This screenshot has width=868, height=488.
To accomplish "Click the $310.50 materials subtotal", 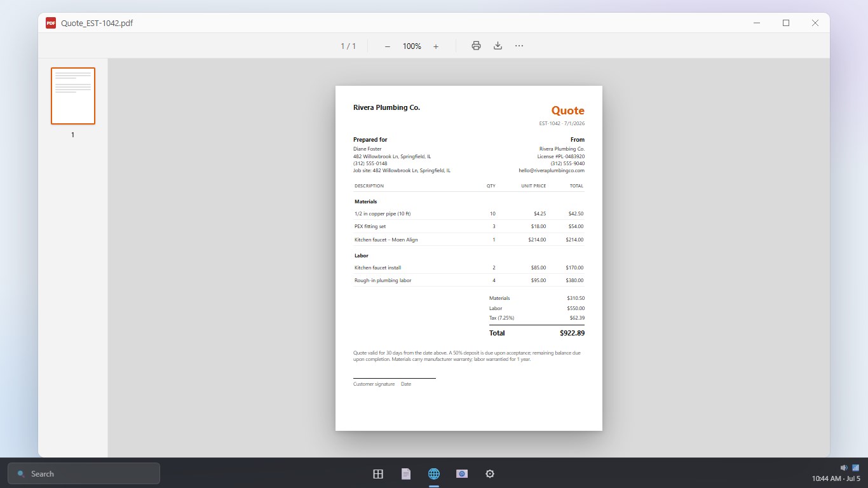I will click(x=576, y=298).
